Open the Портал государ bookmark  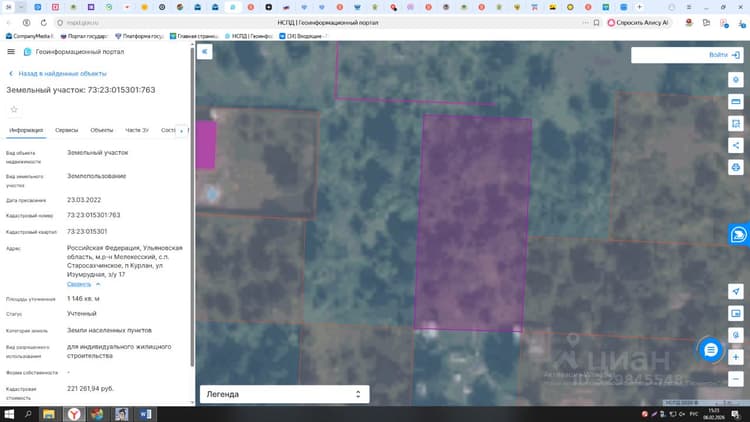click(x=84, y=36)
